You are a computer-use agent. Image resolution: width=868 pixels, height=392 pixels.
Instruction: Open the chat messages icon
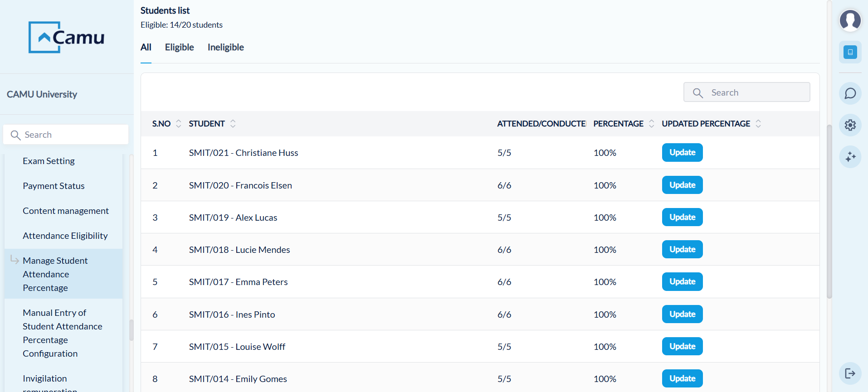[x=850, y=93]
